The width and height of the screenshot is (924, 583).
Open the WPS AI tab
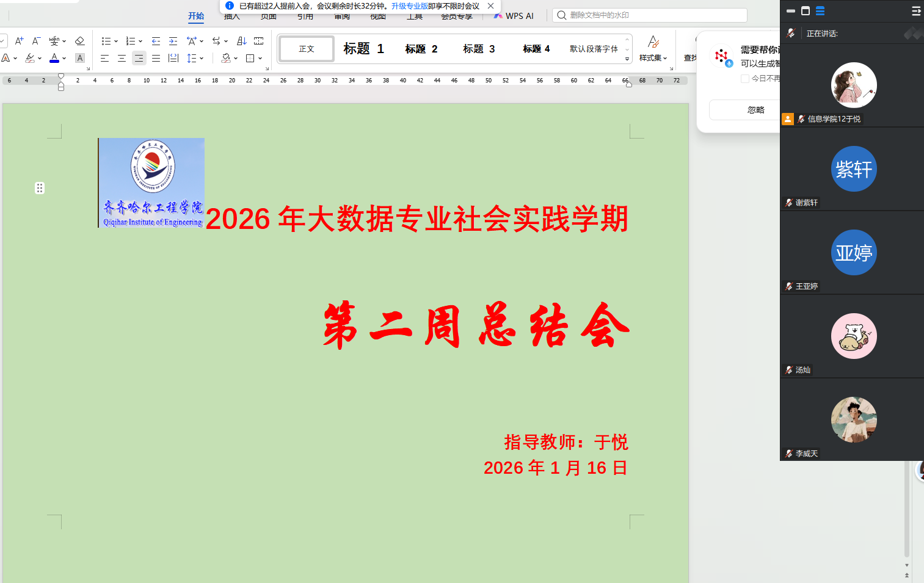pos(514,16)
